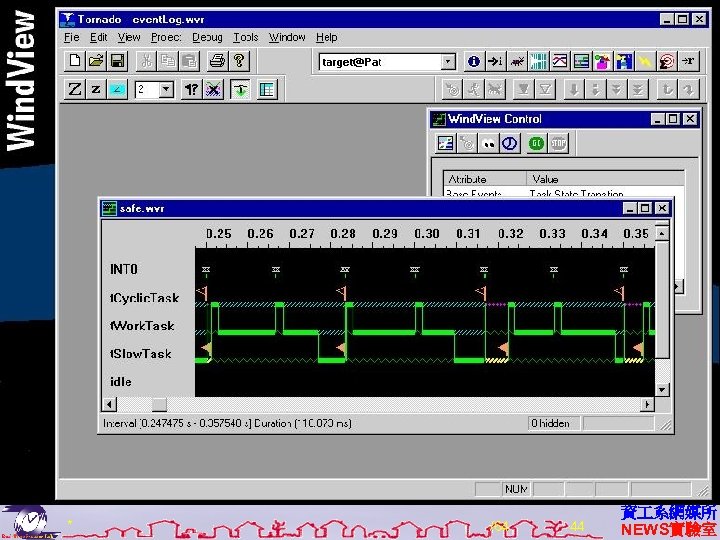Click the cyan highlighted zoom icon
The image size is (720, 540).
[117, 89]
